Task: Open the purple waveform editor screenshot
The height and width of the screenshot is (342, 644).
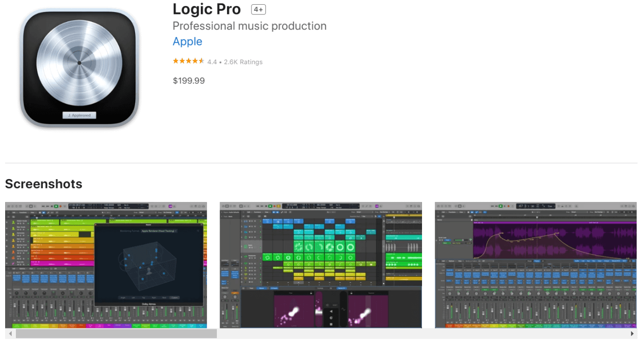Action: click(536, 265)
